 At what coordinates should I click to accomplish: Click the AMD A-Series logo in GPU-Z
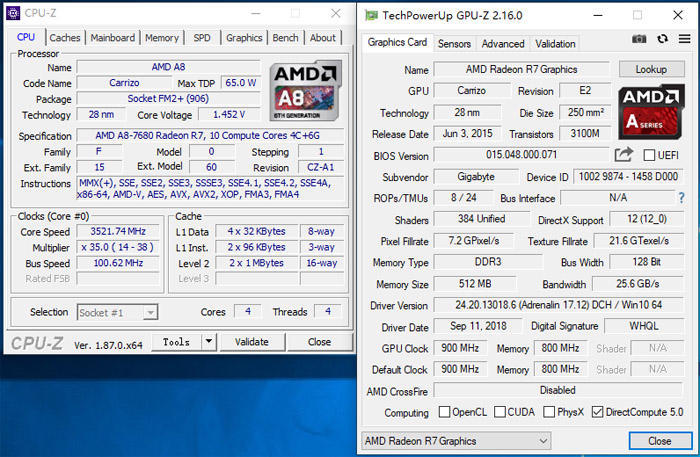[651, 112]
